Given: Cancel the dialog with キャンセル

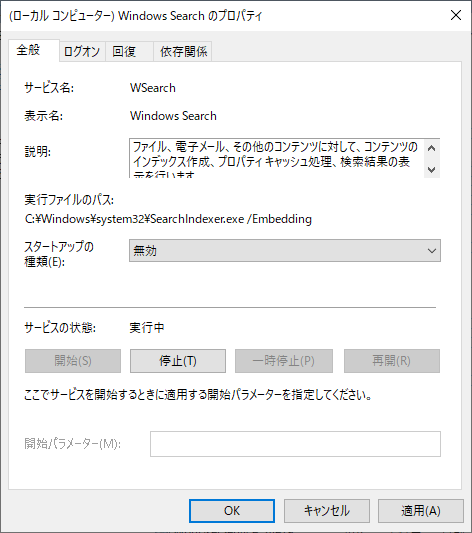Looking at the screenshot, I should (327, 511).
